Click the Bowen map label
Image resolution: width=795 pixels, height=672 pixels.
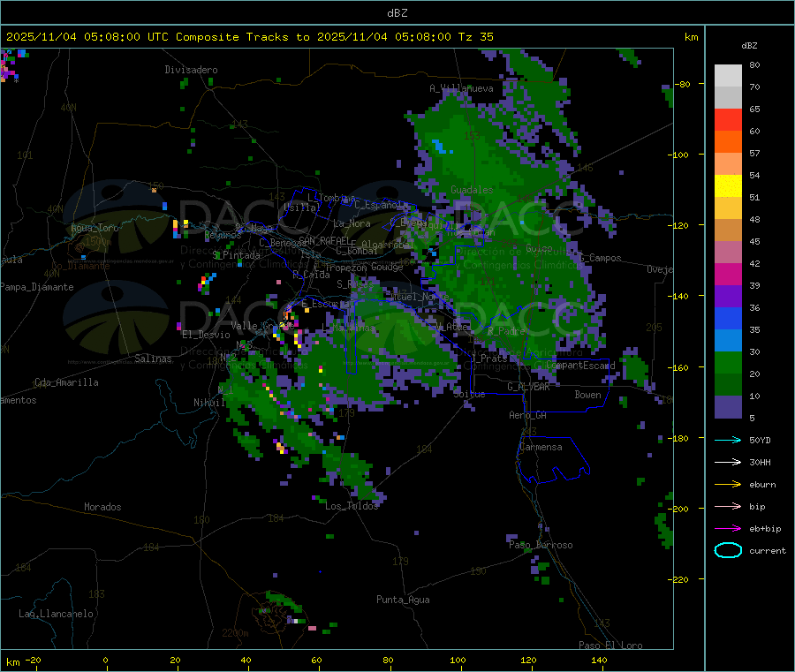point(587,395)
